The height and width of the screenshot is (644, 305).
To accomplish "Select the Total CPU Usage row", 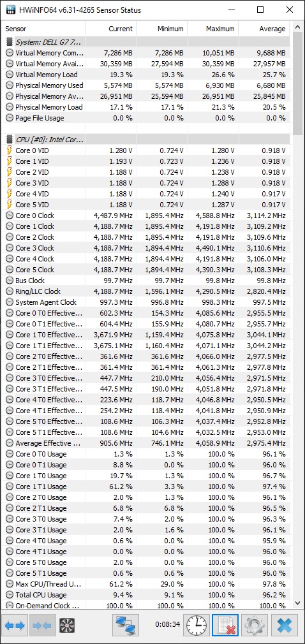I will (x=147, y=595).
